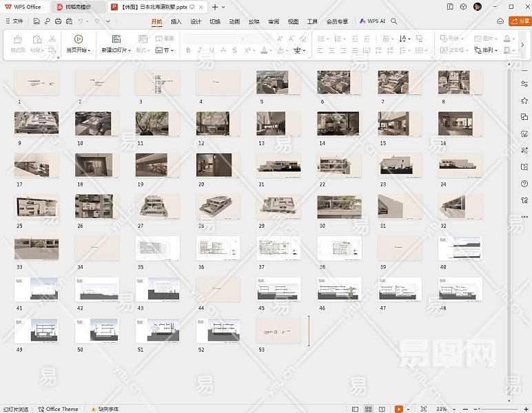Expand the 新建幻灯片 dropdown
The width and height of the screenshot is (532, 413).
point(130,51)
